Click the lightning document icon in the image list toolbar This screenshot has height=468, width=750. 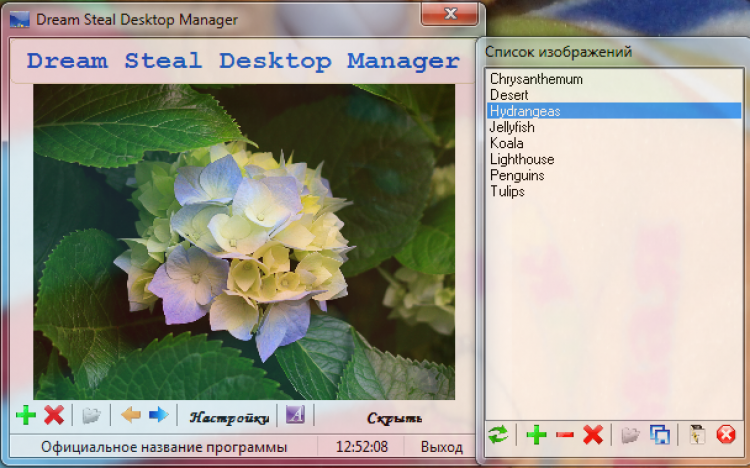697,435
